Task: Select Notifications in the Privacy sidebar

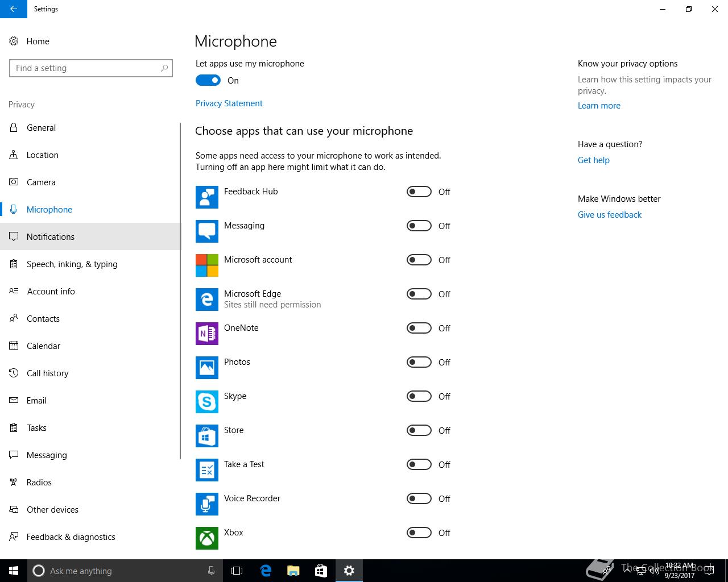Action: pyautogui.click(x=51, y=237)
